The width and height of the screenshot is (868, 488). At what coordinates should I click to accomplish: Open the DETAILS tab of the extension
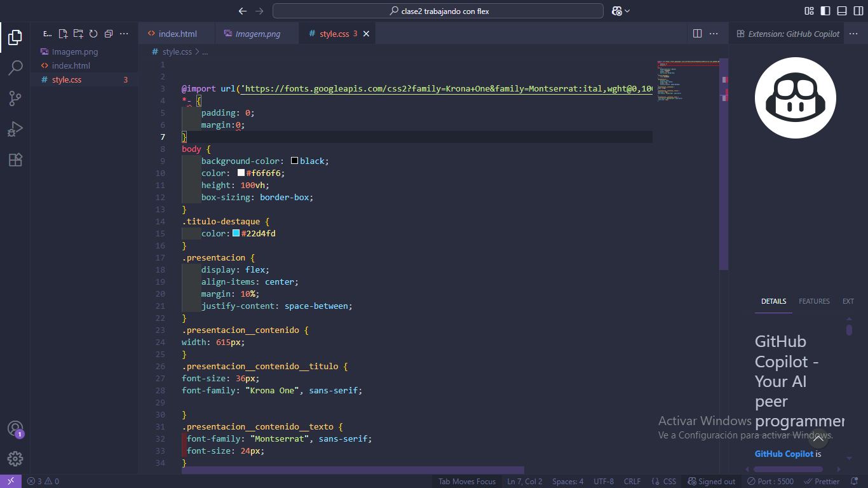pos(774,301)
